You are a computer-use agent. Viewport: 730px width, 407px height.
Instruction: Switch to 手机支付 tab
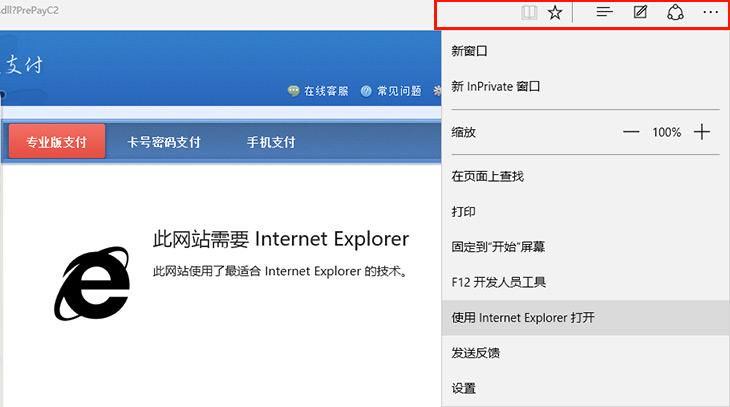[271, 142]
